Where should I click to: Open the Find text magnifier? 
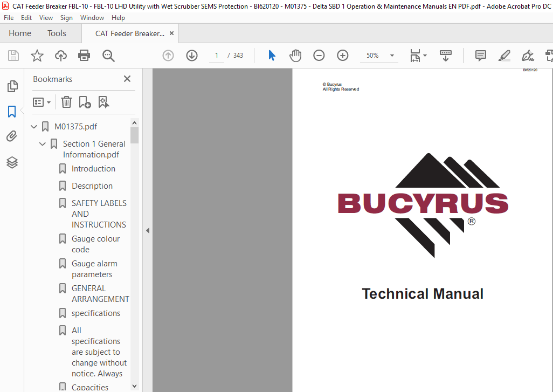click(108, 56)
